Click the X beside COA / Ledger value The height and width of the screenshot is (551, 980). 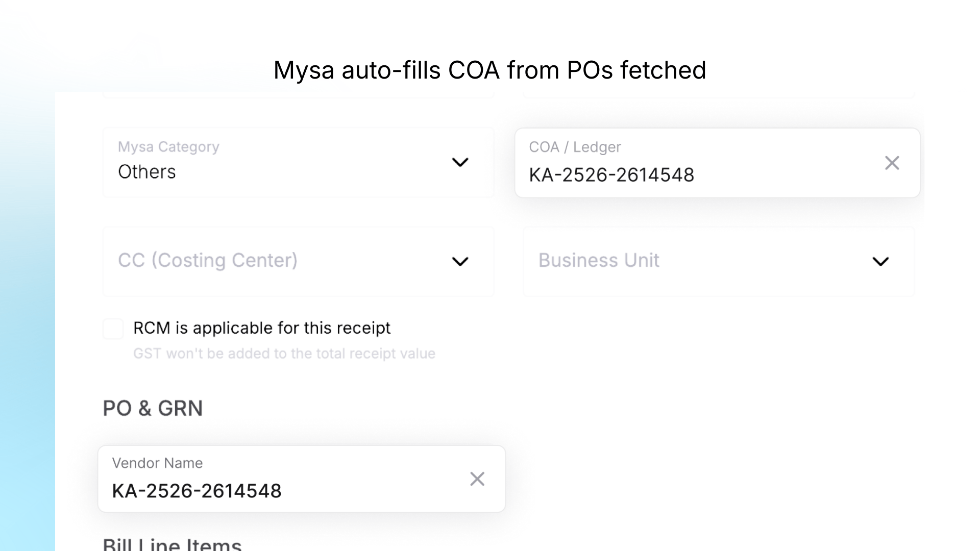tap(892, 162)
